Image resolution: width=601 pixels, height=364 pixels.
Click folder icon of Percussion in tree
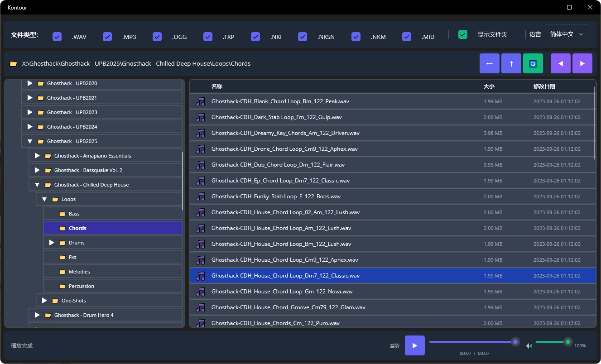(x=63, y=286)
